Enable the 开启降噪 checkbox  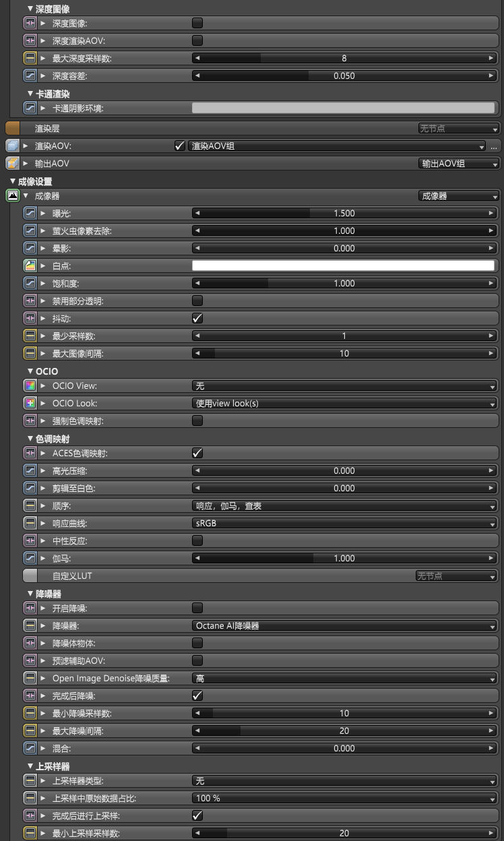(197, 609)
